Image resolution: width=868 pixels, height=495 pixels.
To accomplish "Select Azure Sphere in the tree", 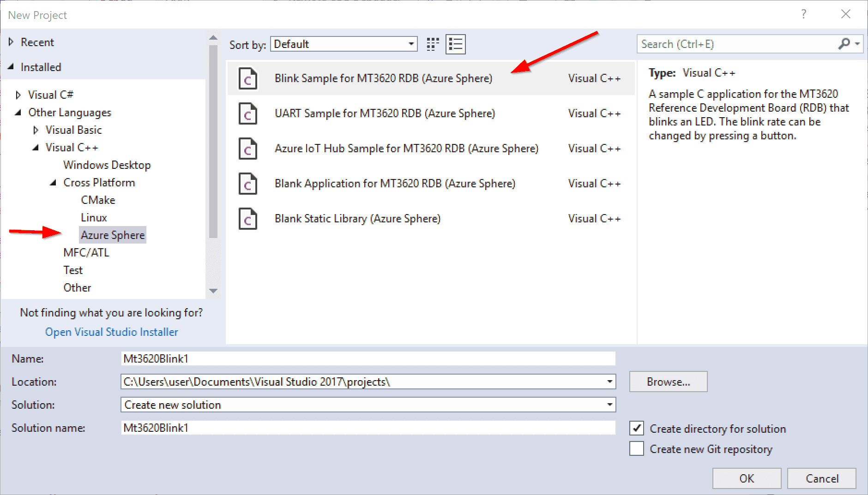I will (113, 235).
